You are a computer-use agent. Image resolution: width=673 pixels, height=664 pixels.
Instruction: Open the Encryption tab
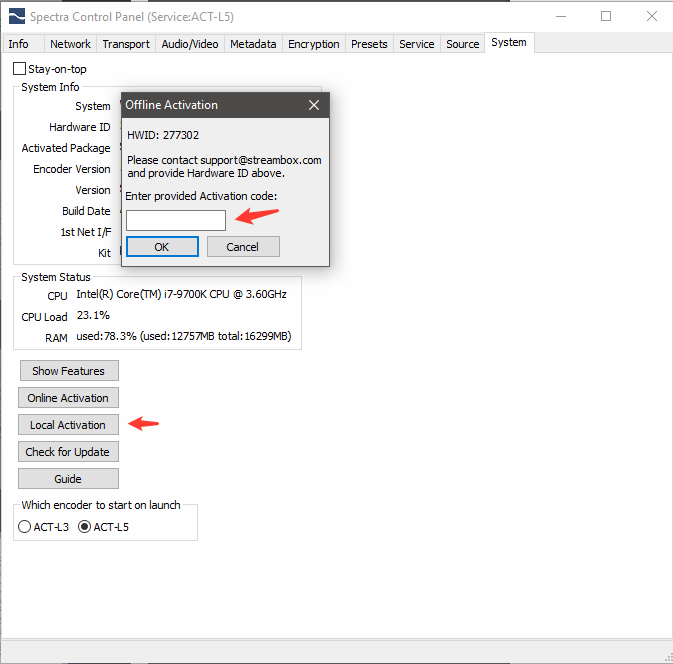[313, 44]
